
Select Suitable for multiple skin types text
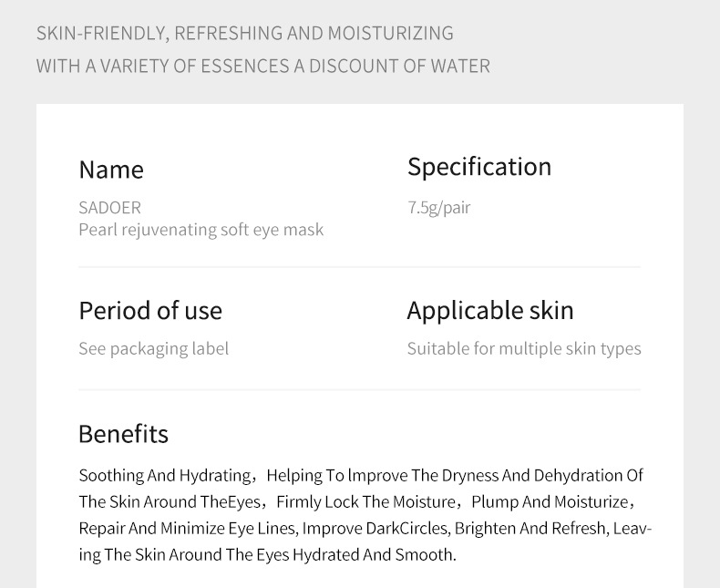pyautogui.click(x=524, y=349)
